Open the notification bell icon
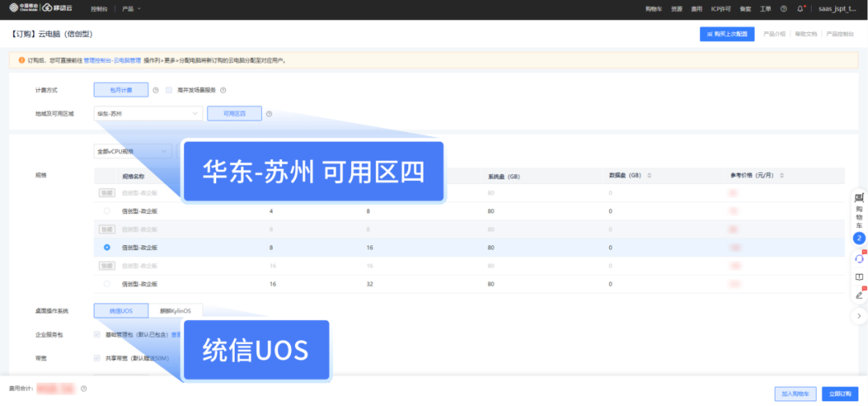Viewport: 868px width, 406px height. [x=800, y=9]
